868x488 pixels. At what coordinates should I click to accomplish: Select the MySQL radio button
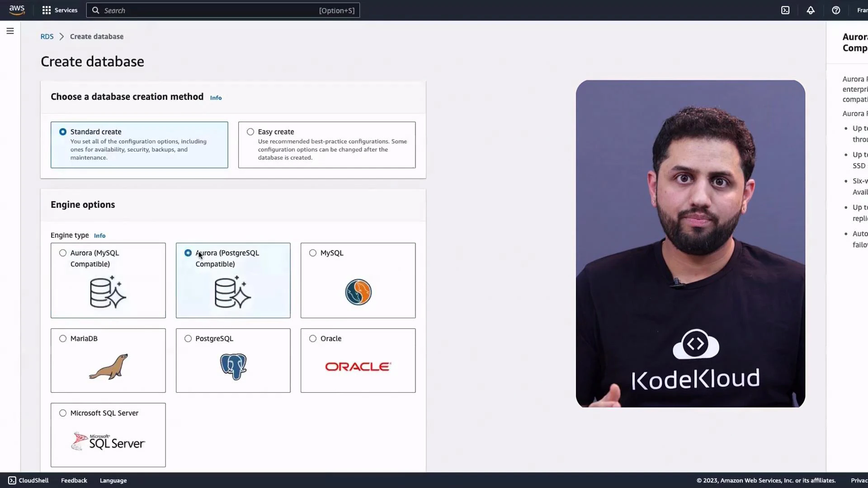(313, 253)
